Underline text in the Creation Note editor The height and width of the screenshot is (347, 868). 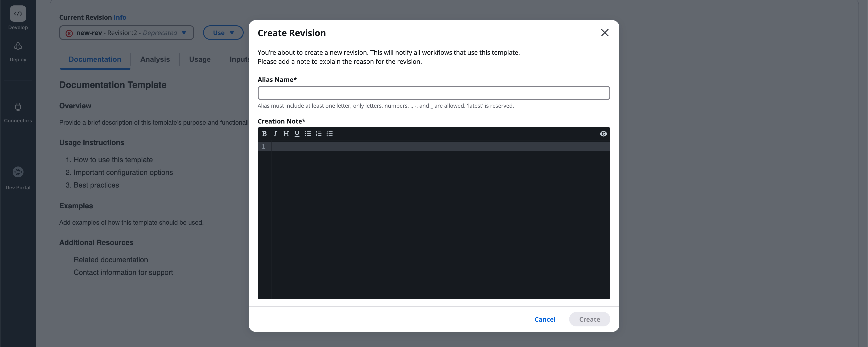tap(297, 133)
